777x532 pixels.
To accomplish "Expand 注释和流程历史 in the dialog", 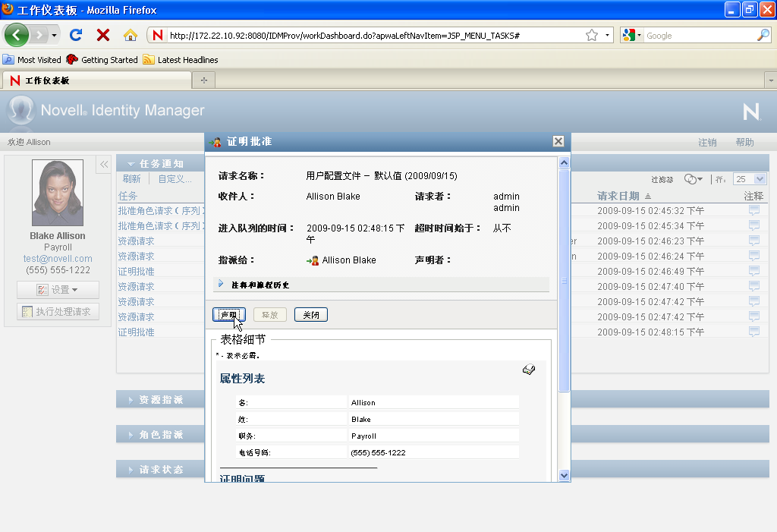I will point(221,284).
